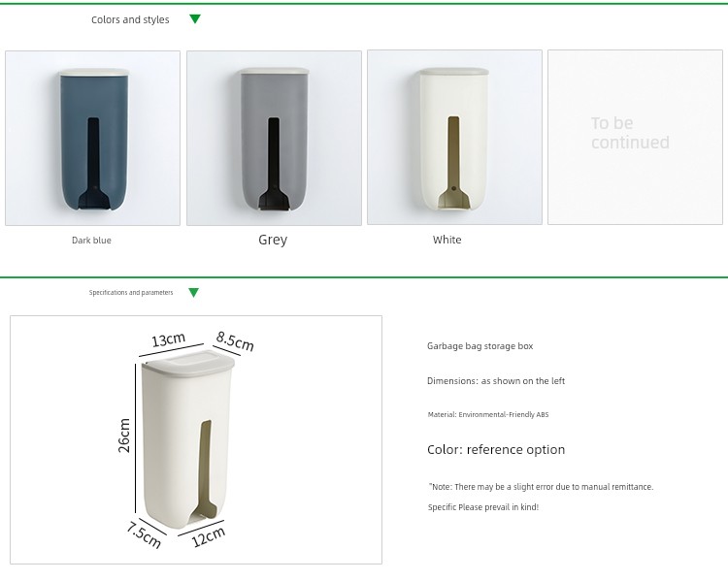The height and width of the screenshot is (581, 728).
Task: Click the 7.5cm bottom depth label
Action: click(144, 534)
